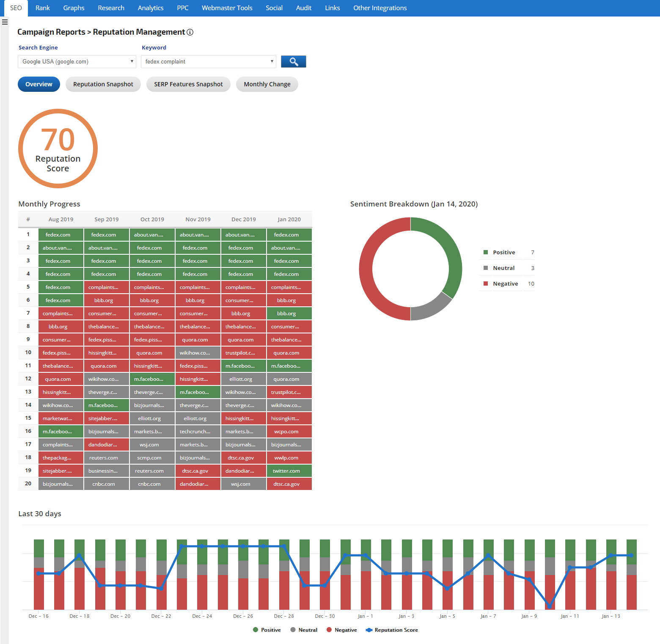Select the Reputation Snapshot button
Image resolution: width=660 pixels, height=644 pixels.
click(103, 84)
